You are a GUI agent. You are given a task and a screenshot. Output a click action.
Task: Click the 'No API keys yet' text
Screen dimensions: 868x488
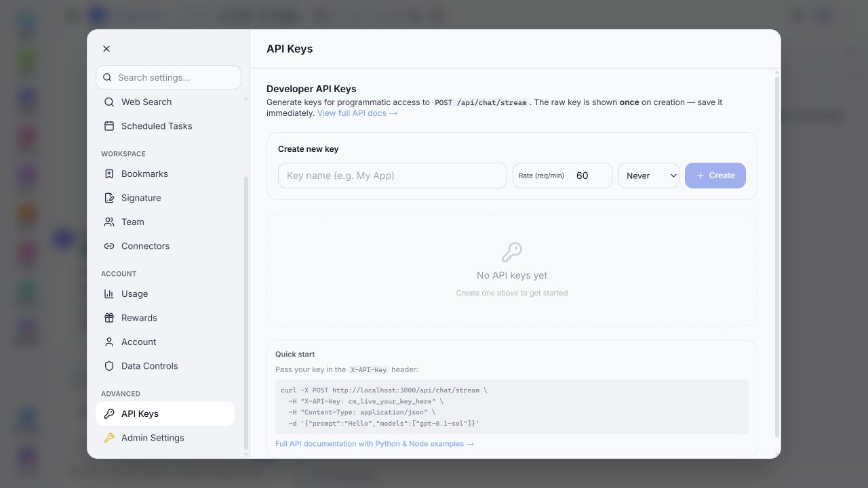click(512, 275)
